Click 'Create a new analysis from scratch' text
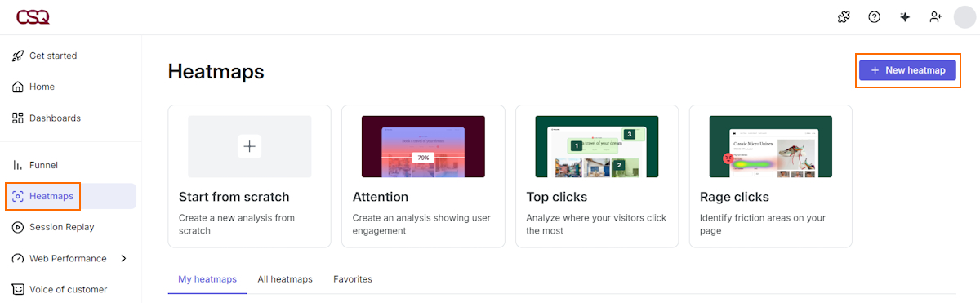The image size is (980, 303). point(237,224)
